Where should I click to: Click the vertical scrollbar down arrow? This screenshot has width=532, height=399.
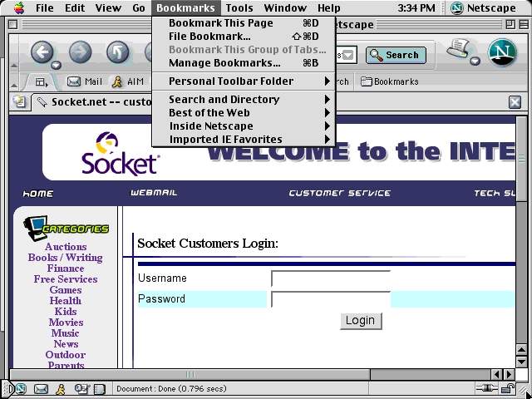tap(521, 362)
